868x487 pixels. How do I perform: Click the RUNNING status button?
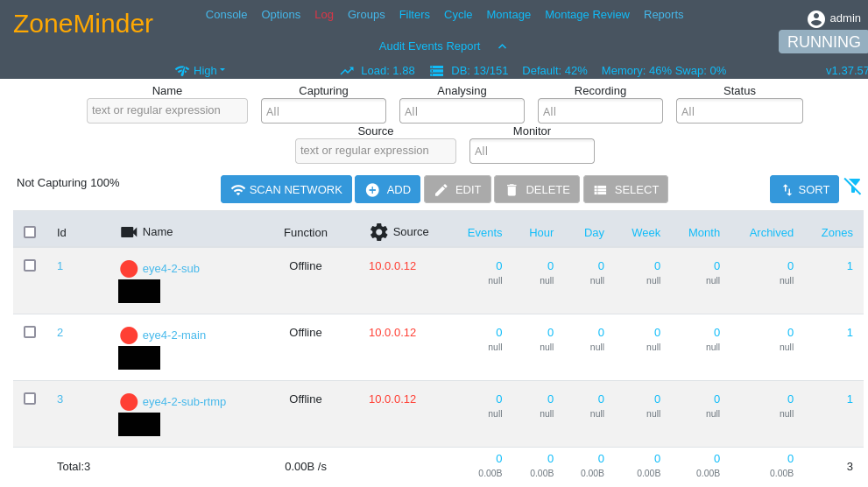[823, 41]
